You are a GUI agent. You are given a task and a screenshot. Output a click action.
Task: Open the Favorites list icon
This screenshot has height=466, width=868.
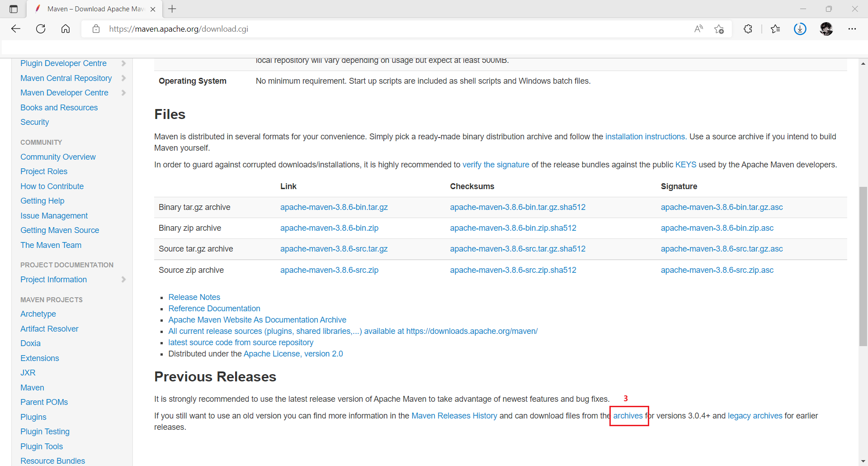(775, 29)
